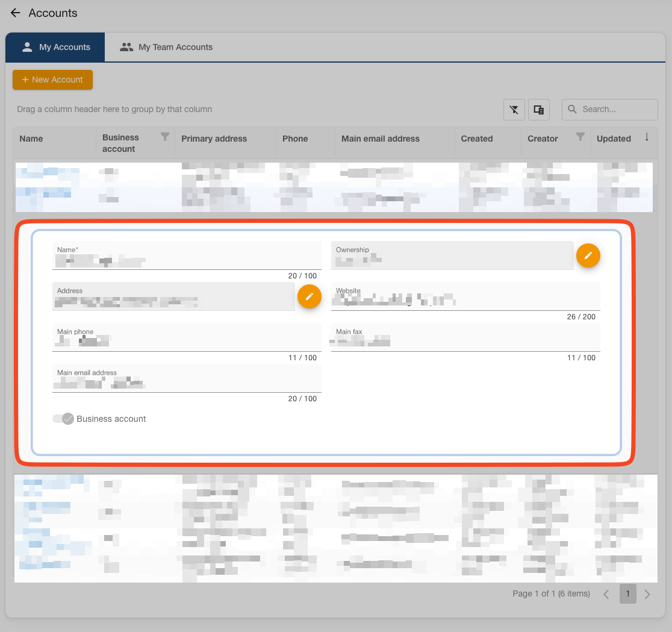Click the sort arrow on Updated column
Image resolution: width=672 pixels, height=632 pixels.
pyautogui.click(x=647, y=137)
